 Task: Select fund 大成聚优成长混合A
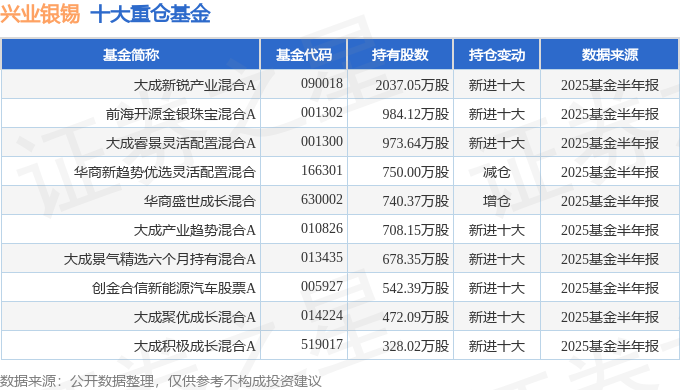pos(195,317)
